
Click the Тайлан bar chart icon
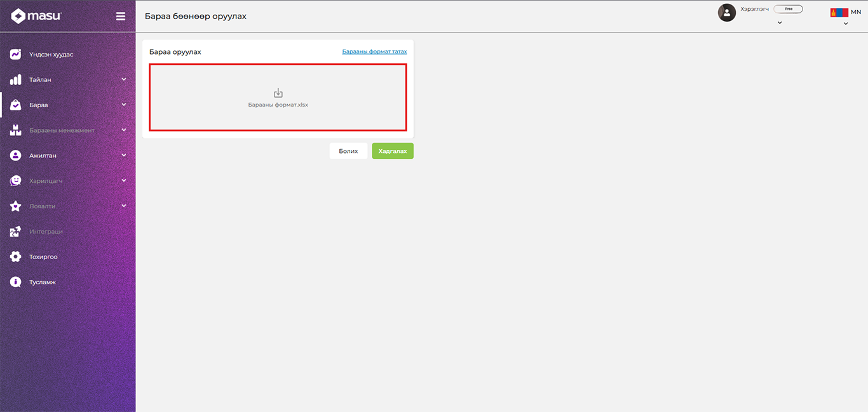[x=16, y=80]
